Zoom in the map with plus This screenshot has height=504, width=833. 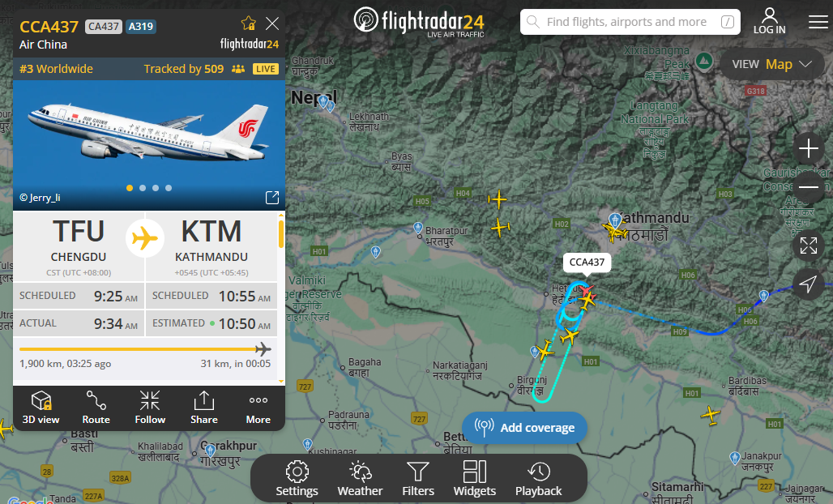[808, 148]
